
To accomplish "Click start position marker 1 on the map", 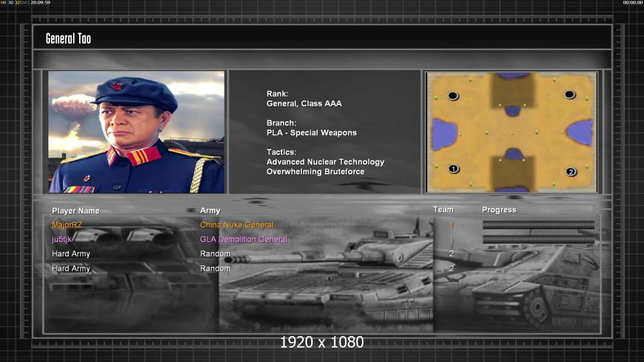I will pos(454,168).
